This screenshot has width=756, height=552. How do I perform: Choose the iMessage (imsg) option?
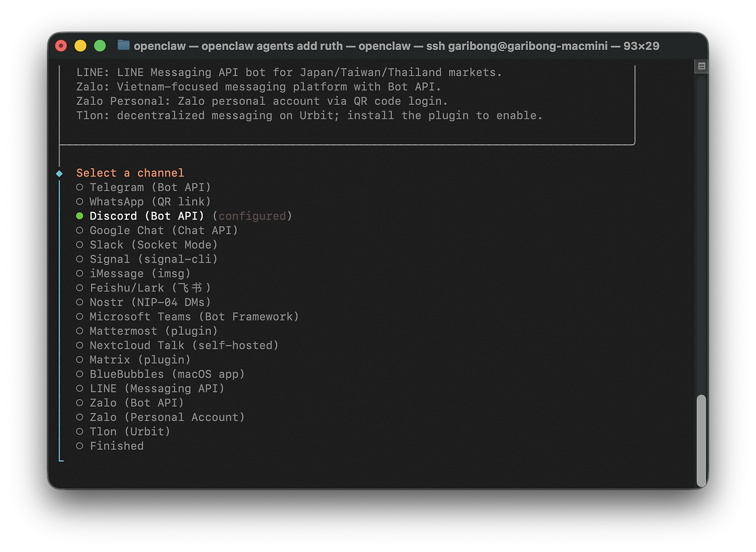click(133, 273)
